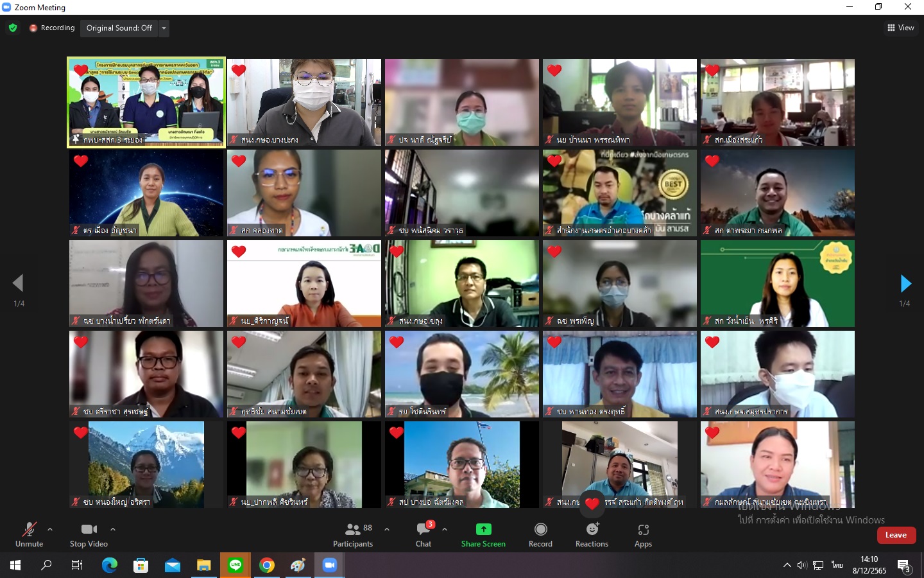Image resolution: width=924 pixels, height=578 pixels.
Task: Click the green Share Screen icon
Action: (483, 529)
